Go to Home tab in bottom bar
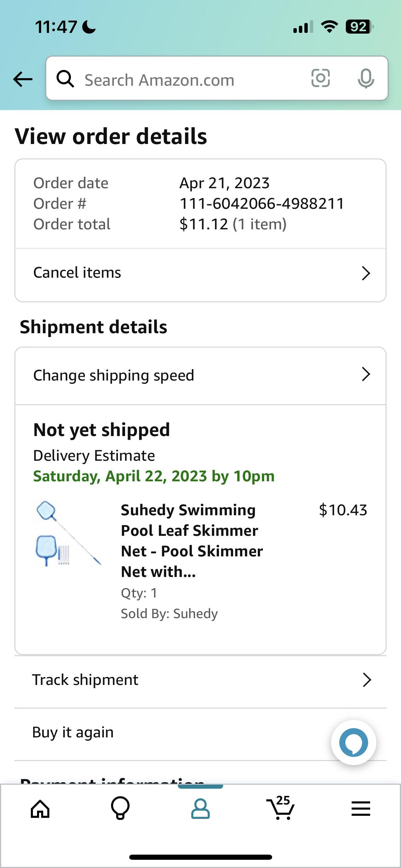This screenshot has width=401, height=868. (40, 809)
